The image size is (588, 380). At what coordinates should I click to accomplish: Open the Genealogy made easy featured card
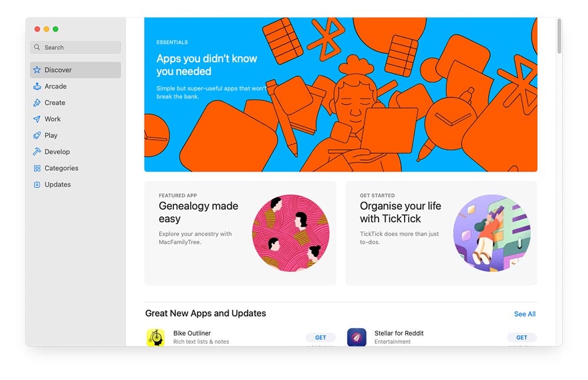[240, 233]
